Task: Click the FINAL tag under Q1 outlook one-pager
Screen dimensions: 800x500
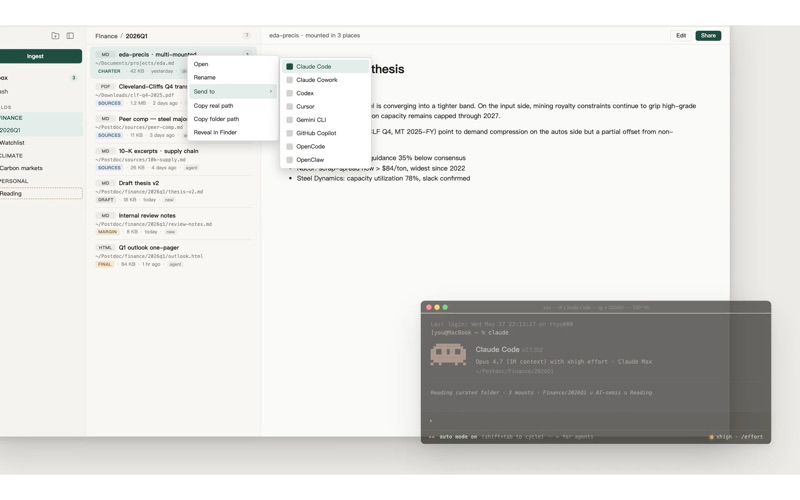Action: pos(105,264)
